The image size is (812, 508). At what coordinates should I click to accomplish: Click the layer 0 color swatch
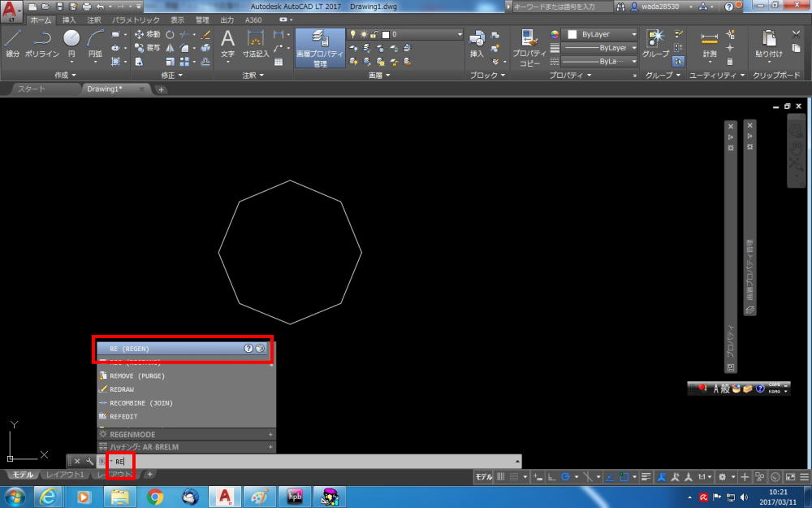click(385, 35)
